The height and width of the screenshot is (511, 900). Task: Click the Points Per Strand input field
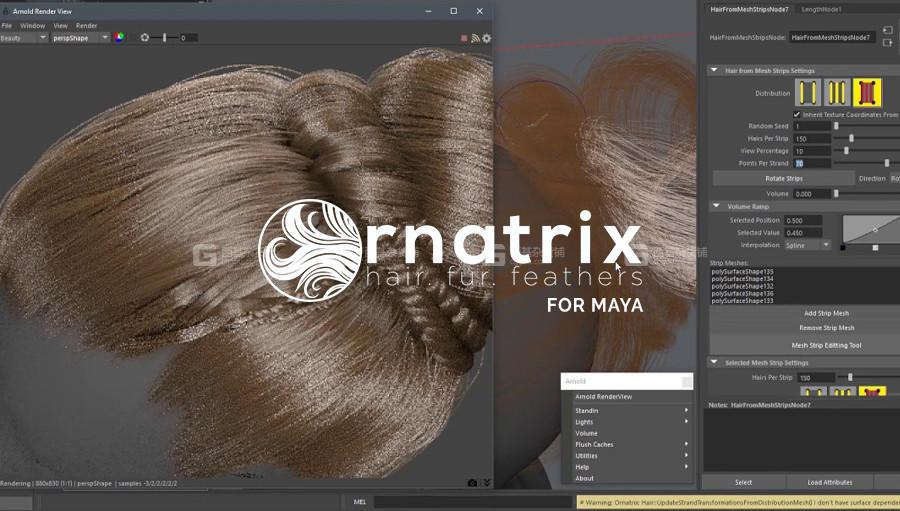(x=812, y=164)
